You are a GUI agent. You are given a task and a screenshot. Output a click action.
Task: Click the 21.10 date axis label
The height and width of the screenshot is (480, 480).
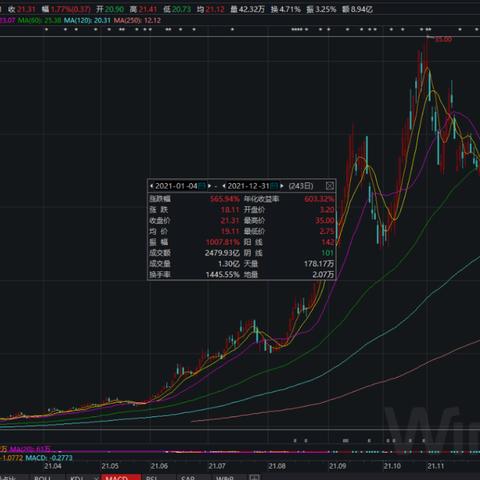392,466
